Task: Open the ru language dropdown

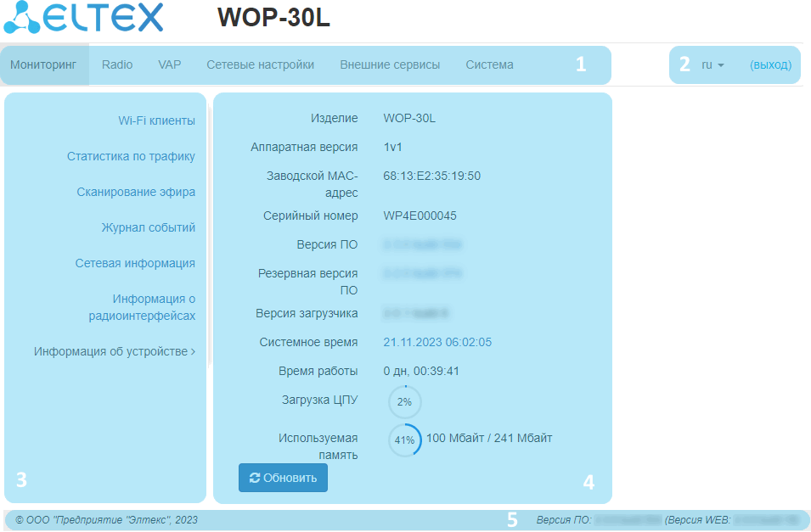Action: 712,65
